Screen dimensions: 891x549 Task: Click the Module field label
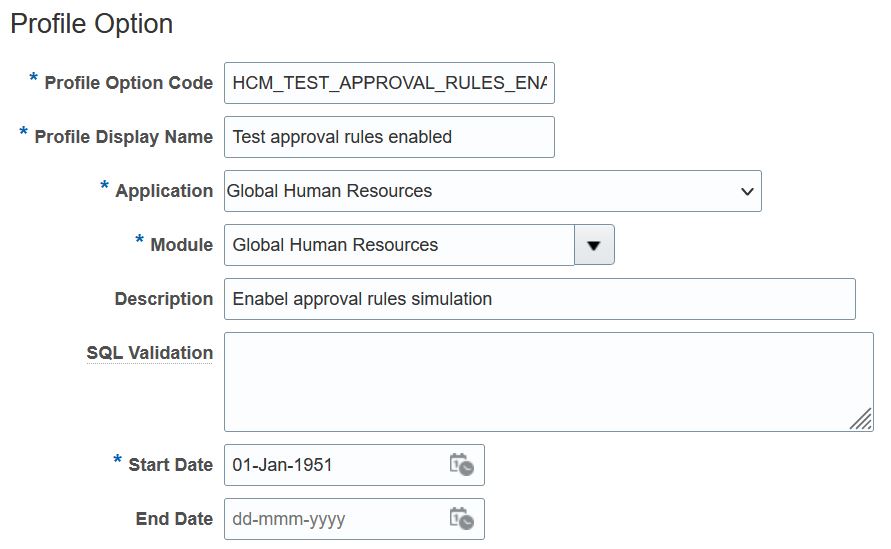point(181,245)
